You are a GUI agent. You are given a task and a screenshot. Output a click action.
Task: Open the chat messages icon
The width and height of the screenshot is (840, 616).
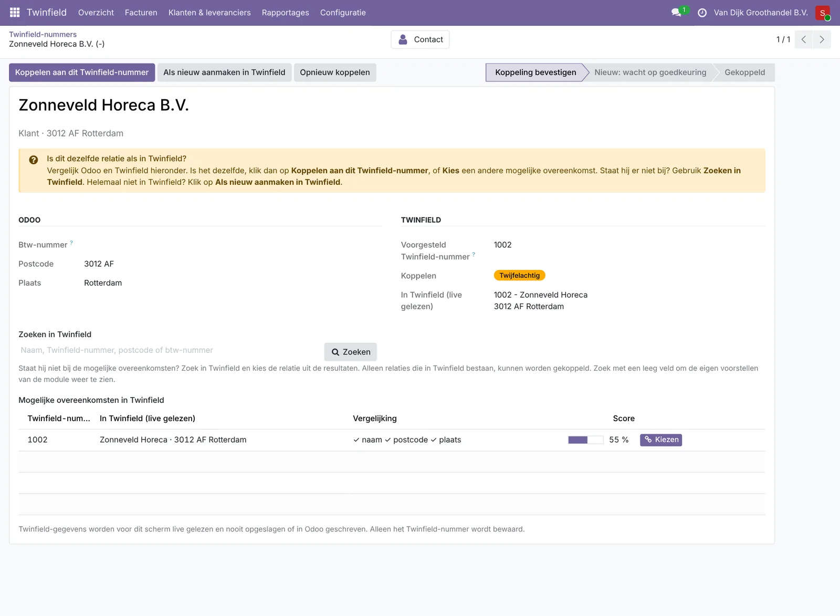point(676,12)
